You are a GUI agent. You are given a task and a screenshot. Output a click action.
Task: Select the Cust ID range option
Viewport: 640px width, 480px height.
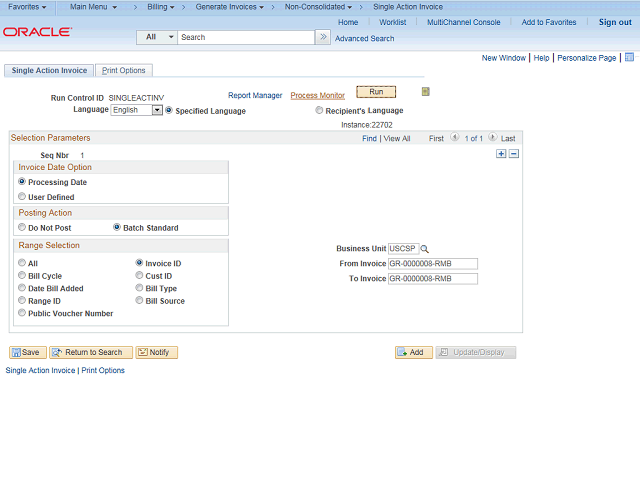tap(139, 275)
